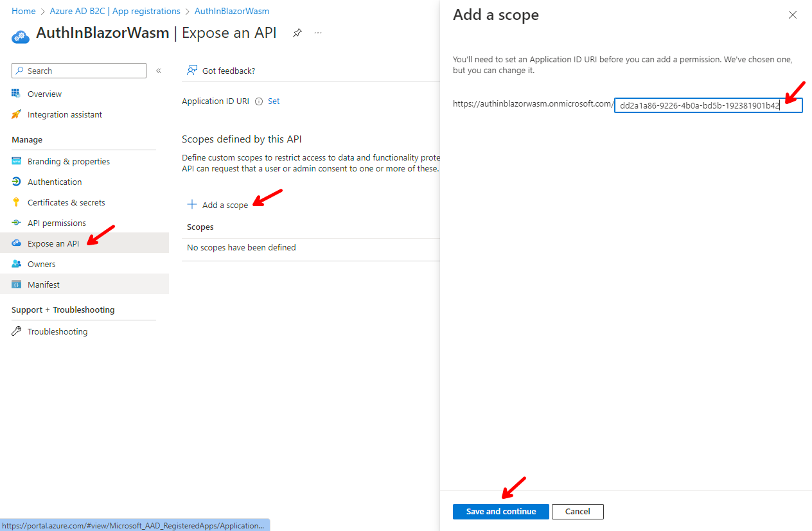The height and width of the screenshot is (531, 812).
Task: Click the Owners people icon
Action: tap(16, 264)
